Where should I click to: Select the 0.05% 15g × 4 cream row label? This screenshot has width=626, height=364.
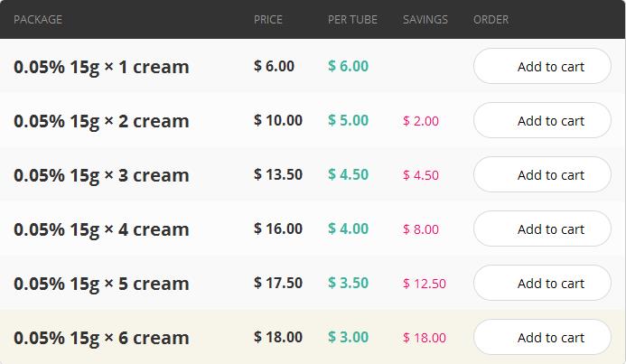(101, 230)
